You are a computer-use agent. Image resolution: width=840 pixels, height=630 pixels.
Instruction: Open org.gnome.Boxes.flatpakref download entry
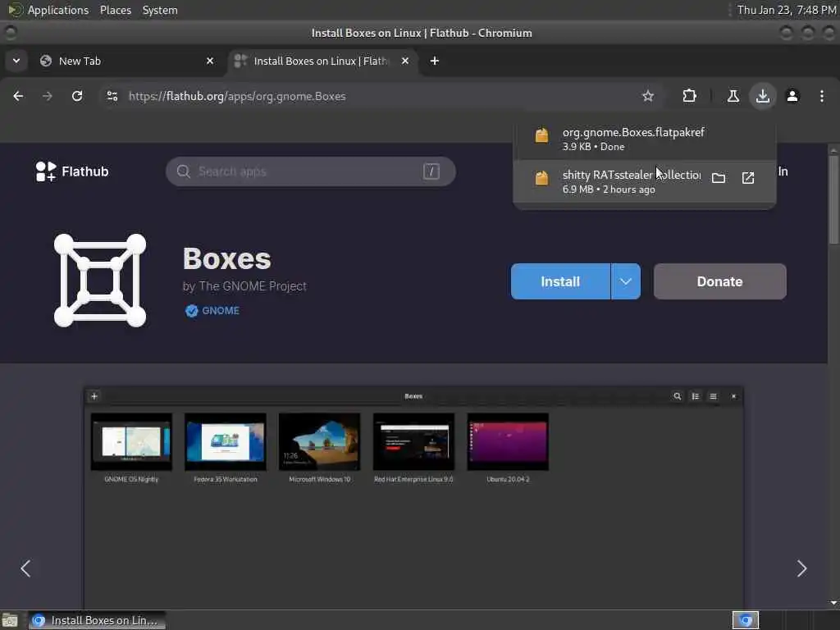point(645,139)
